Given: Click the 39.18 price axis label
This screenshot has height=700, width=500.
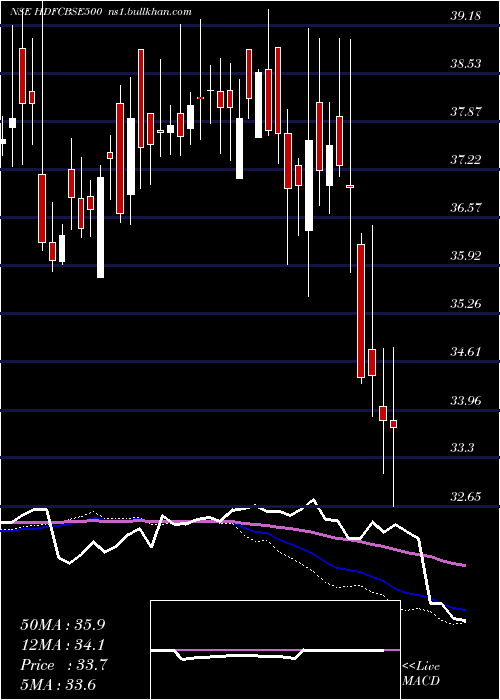Looking at the screenshot, I should [x=465, y=16].
